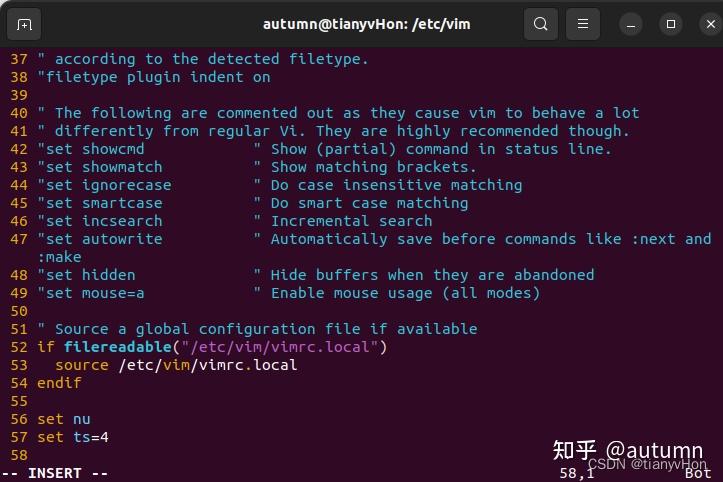Click comment 'Do case insensitive matching'

396,185
